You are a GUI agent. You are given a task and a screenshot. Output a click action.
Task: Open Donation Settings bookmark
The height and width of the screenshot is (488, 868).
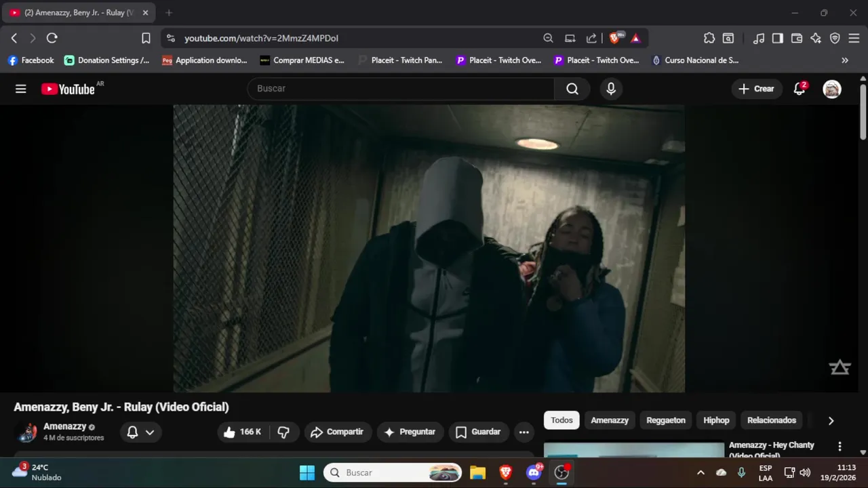[107, 60]
